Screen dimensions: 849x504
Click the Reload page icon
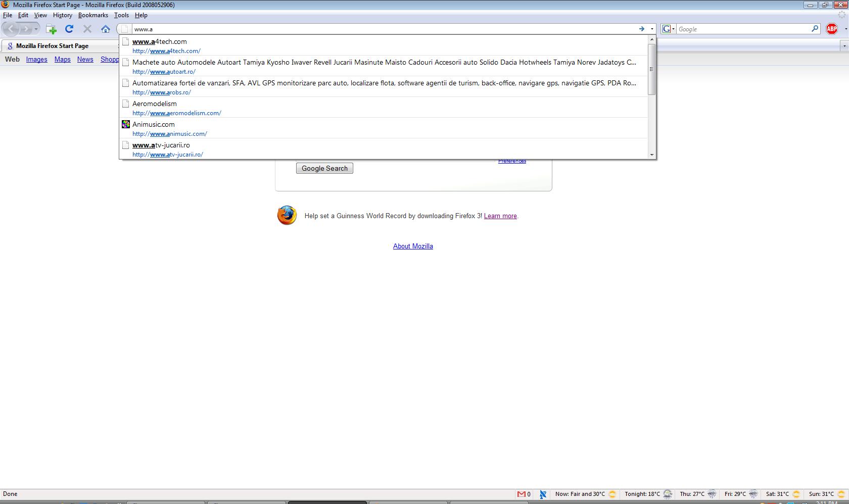pos(69,29)
